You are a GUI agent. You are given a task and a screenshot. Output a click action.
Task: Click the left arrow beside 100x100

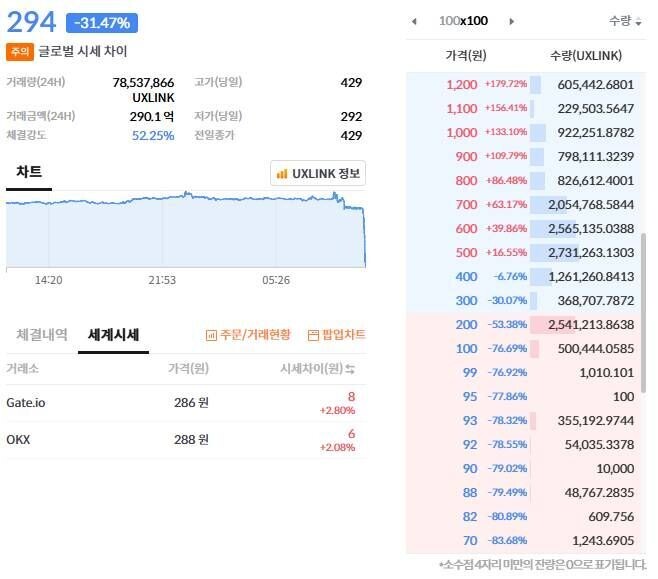414,21
